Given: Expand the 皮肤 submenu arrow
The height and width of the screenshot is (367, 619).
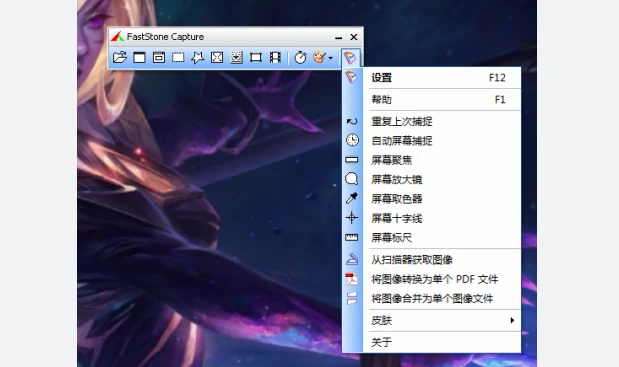Looking at the screenshot, I should click(x=512, y=320).
